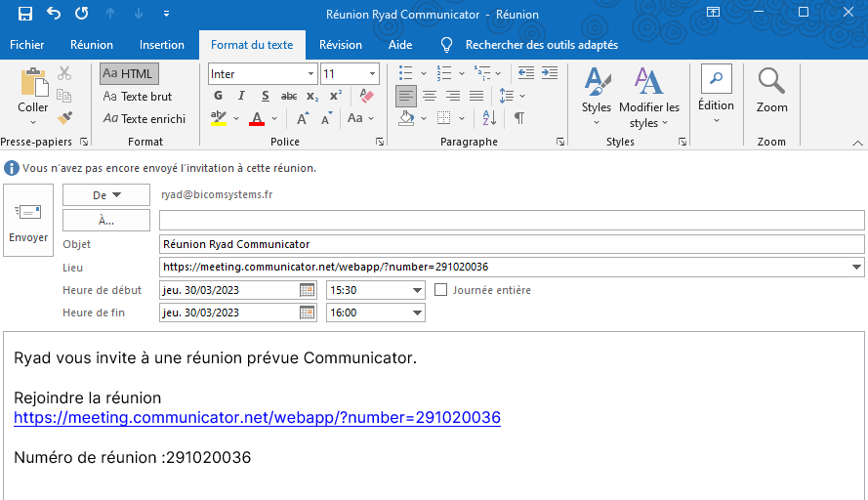Open the Fichier tab

[x=27, y=45]
